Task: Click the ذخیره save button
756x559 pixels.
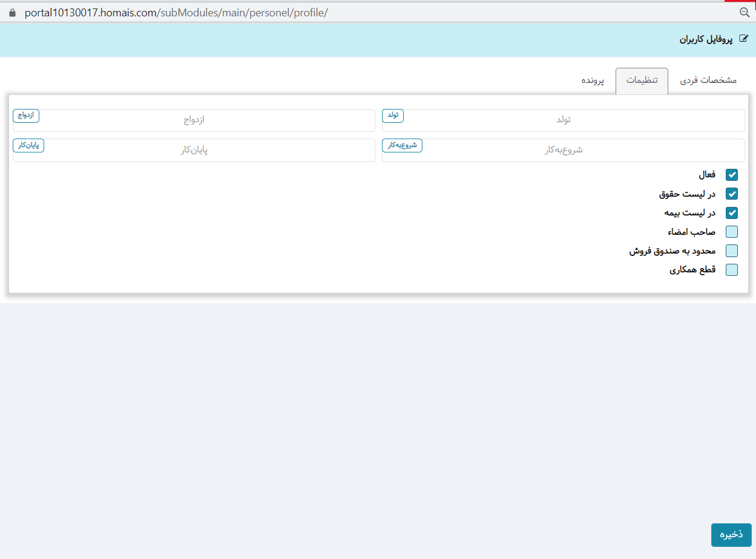Action: (731, 535)
